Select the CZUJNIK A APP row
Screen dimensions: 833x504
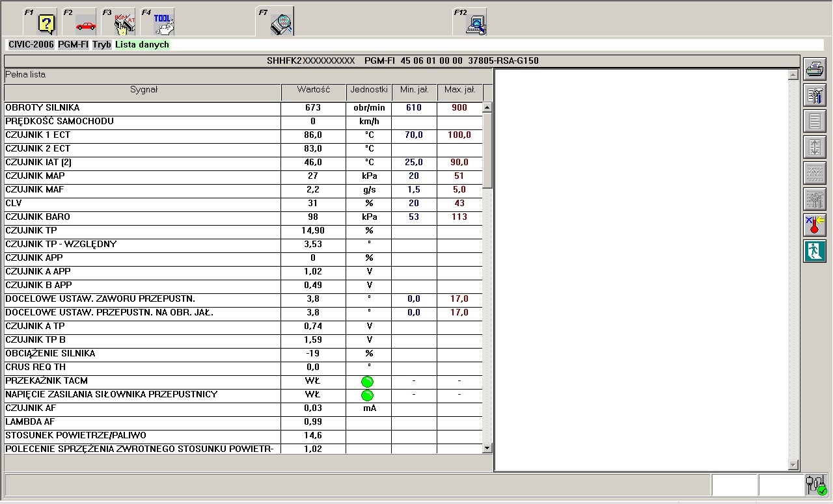tap(243, 272)
